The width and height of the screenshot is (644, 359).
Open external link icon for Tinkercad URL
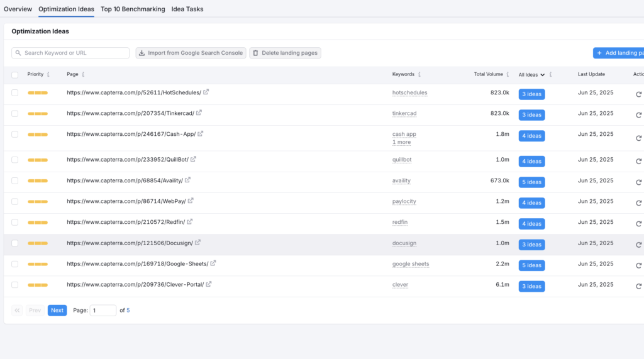coord(199,113)
